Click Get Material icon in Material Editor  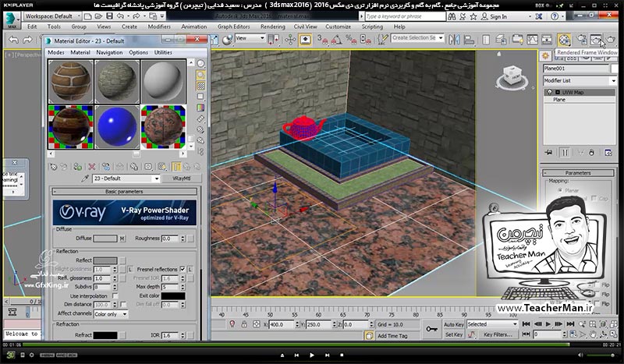pyautogui.click(x=53, y=167)
